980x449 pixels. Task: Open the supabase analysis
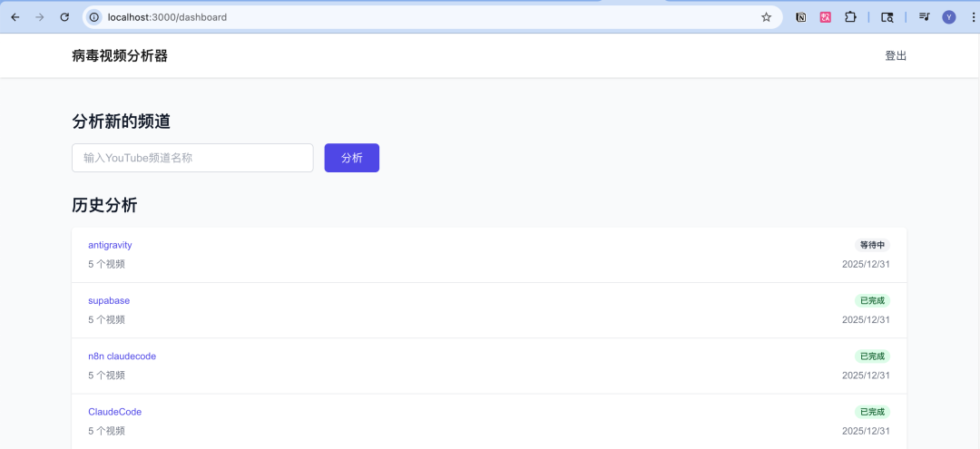click(x=109, y=300)
